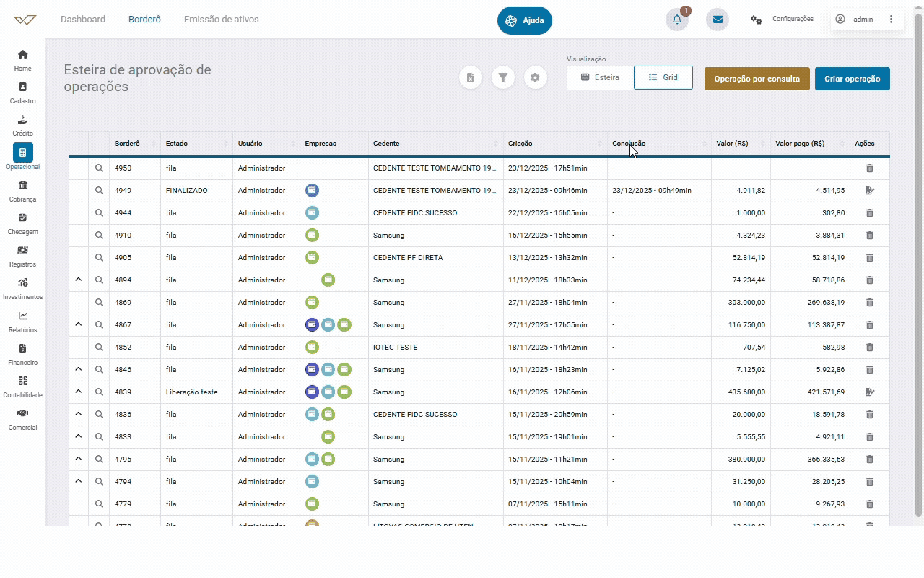Switch visualization to Esteira view
Screen dimensions: 924x578
(600, 78)
